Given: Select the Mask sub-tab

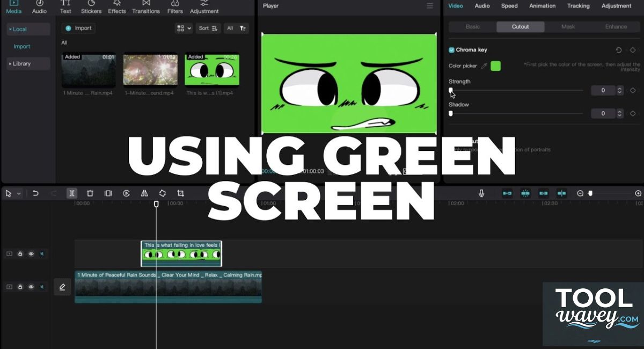Looking at the screenshot, I should click(568, 27).
